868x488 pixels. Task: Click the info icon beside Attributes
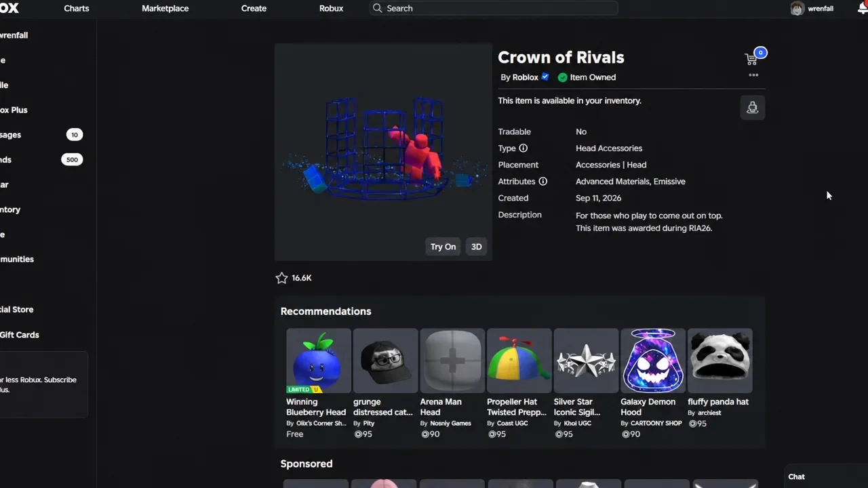point(542,182)
